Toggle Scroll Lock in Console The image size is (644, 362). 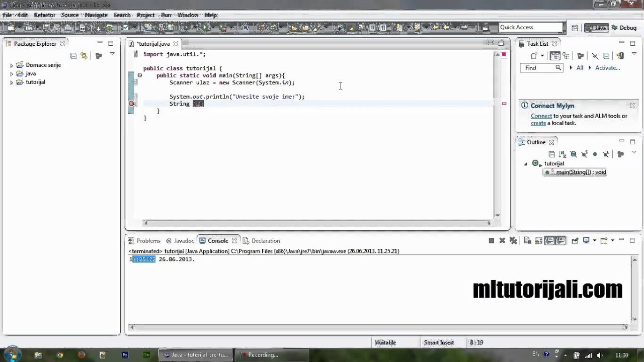(x=538, y=240)
